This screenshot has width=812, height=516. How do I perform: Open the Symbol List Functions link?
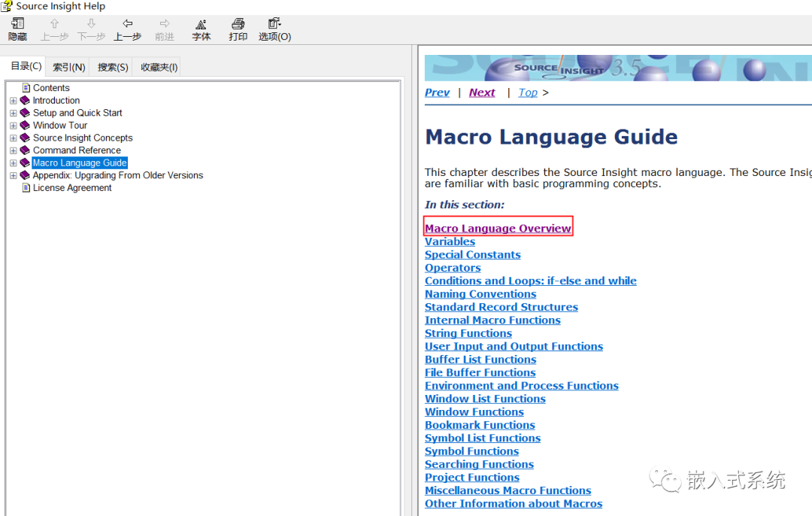(x=483, y=438)
